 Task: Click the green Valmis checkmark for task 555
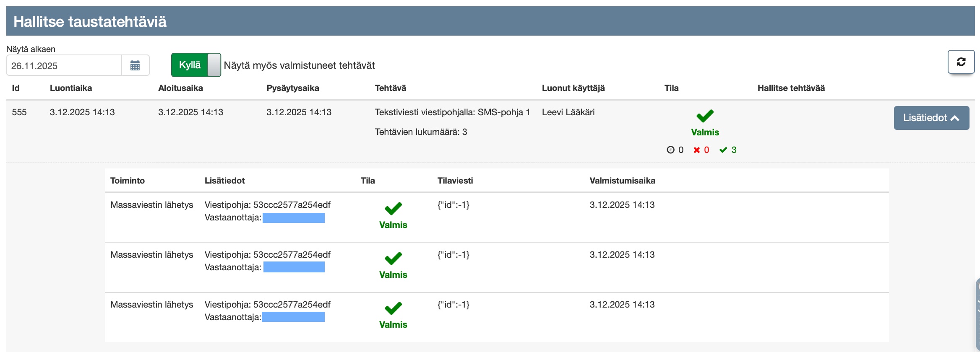point(705,116)
